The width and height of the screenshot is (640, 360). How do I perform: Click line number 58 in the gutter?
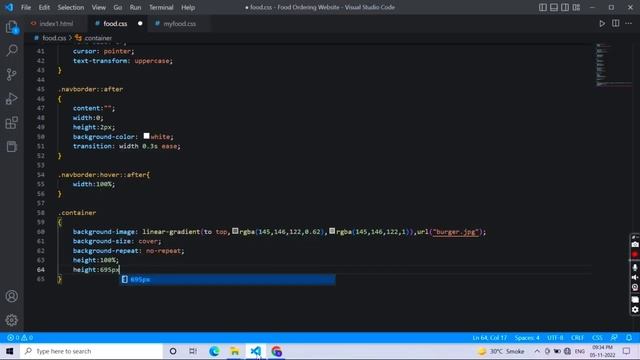[40, 213]
